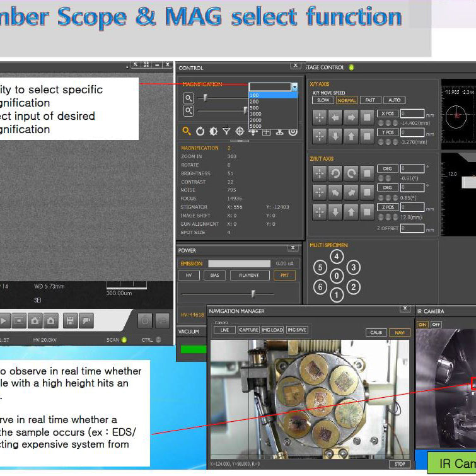Click the BIAS button
Viewport: 476px width, 476px height.
[214, 276]
